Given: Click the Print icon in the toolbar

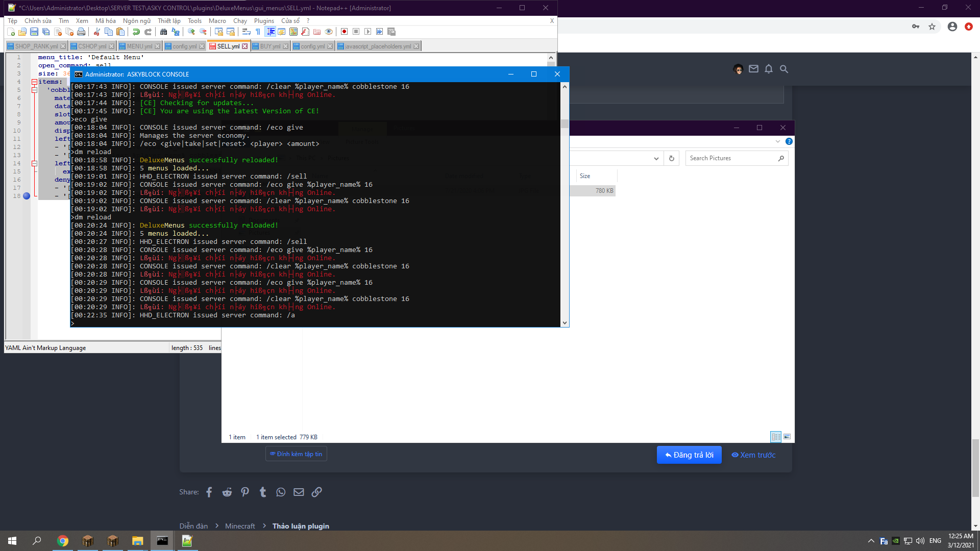Looking at the screenshot, I should tap(81, 32).
